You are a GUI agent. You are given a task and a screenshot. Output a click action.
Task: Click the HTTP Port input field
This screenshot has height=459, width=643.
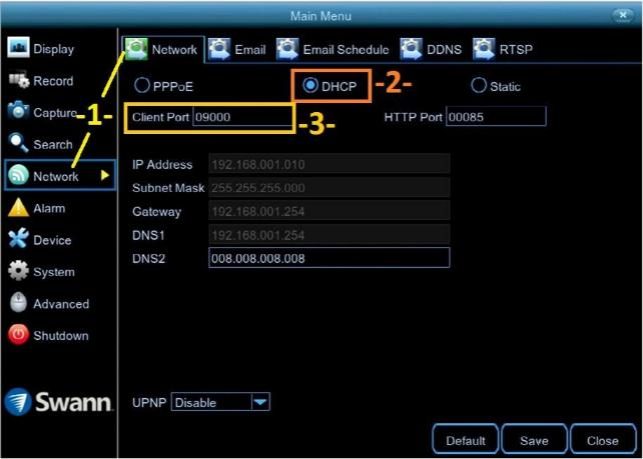pos(496,117)
